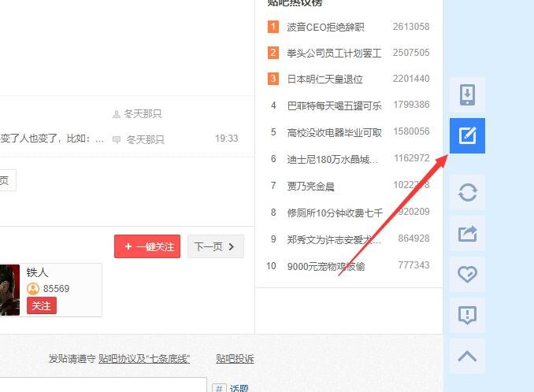Click the share icon in sidebar

(467, 234)
